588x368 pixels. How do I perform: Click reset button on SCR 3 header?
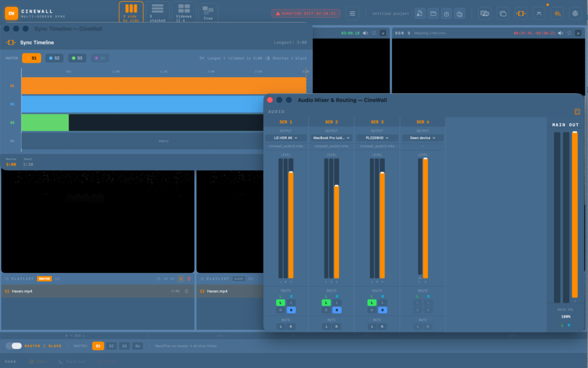click(578, 33)
